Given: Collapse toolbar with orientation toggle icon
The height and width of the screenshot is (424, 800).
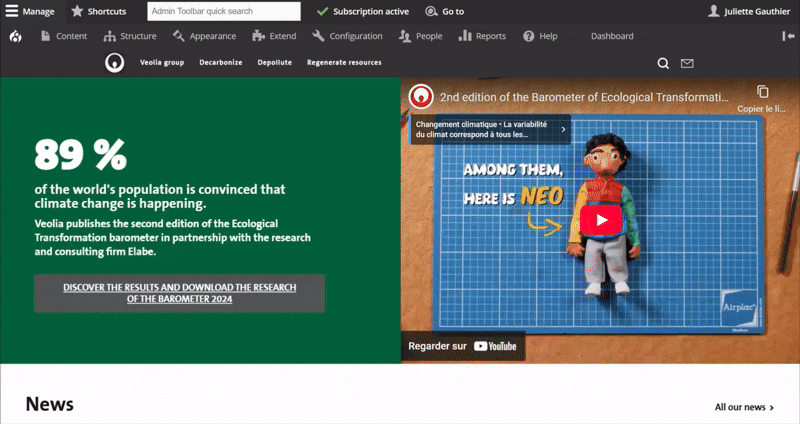Looking at the screenshot, I should pos(788,36).
